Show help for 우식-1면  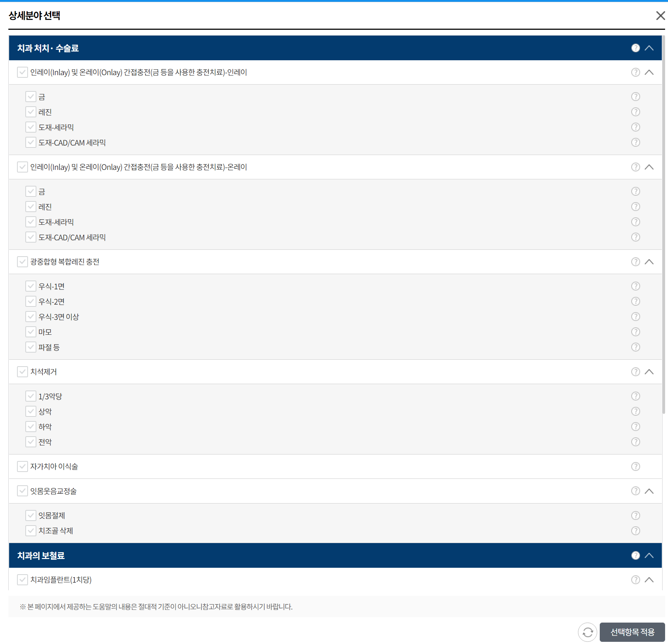click(x=635, y=286)
